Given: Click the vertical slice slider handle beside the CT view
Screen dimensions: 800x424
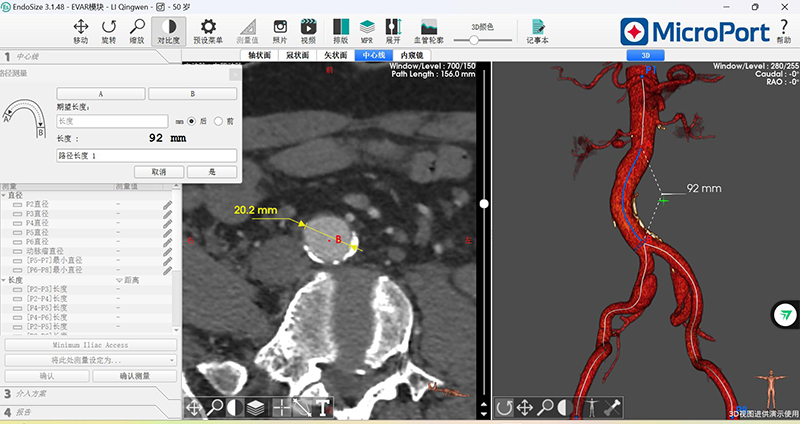Looking at the screenshot, I should click(484, 204).
